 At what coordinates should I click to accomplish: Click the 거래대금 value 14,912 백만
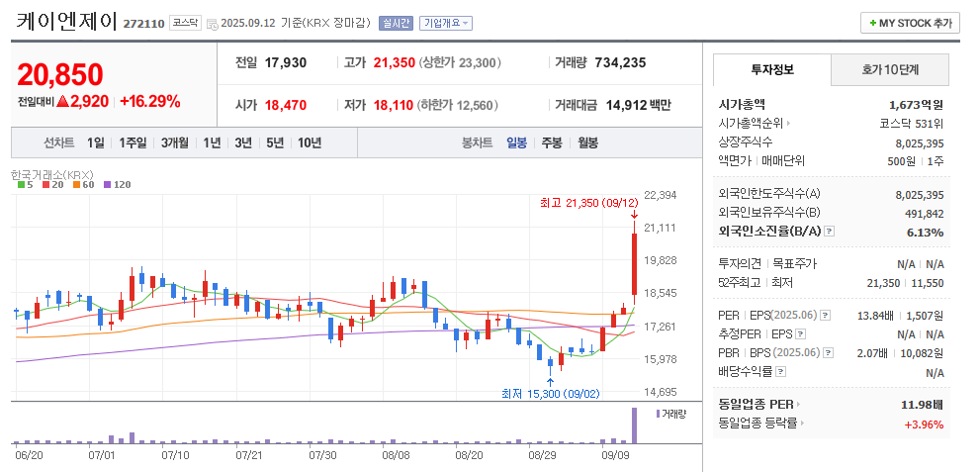click(638, 105)
